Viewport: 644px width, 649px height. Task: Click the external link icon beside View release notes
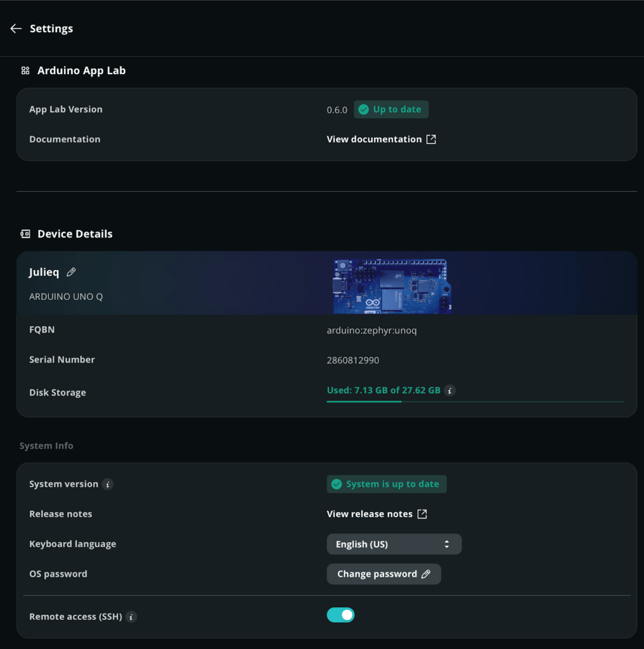pyautogui.click(x=422, y=514)
